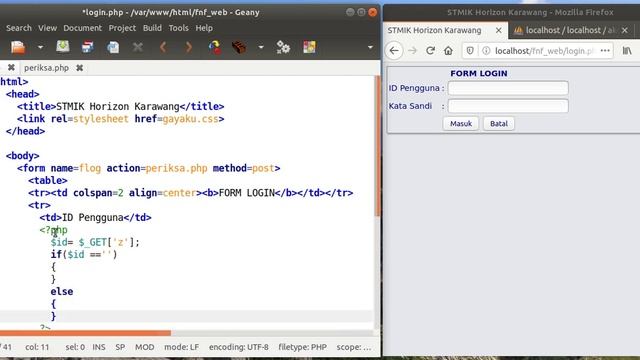Open the Build menu in Geany
The image size is (640, 360).
point(152,28)
